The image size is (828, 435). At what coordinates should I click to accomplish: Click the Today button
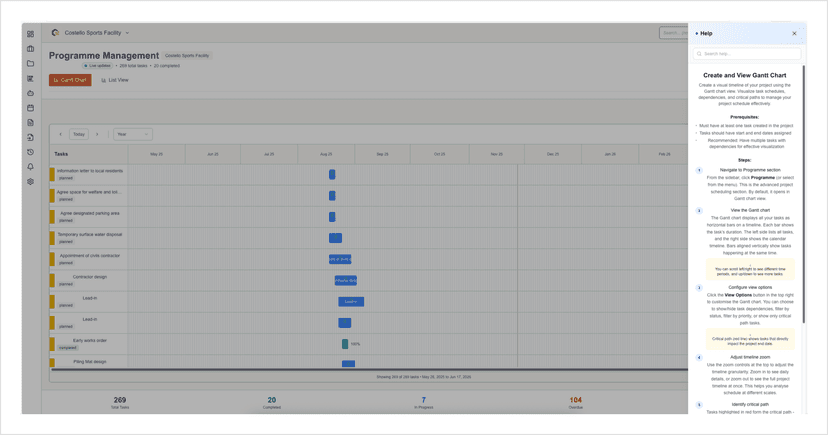[79, 134]
